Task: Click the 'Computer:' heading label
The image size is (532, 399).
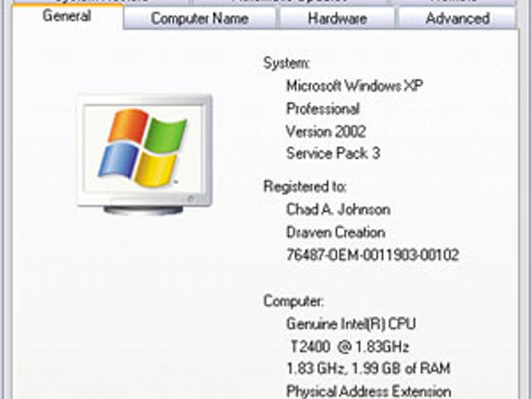Action: [294, 301]
